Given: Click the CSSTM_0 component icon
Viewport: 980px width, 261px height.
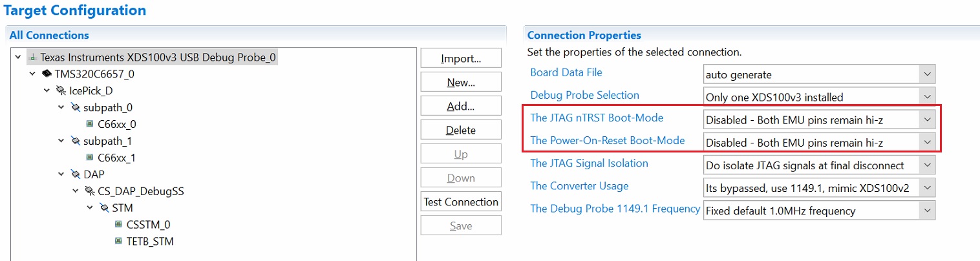Looking at the screenshot, I should click(x=118, y=225).
